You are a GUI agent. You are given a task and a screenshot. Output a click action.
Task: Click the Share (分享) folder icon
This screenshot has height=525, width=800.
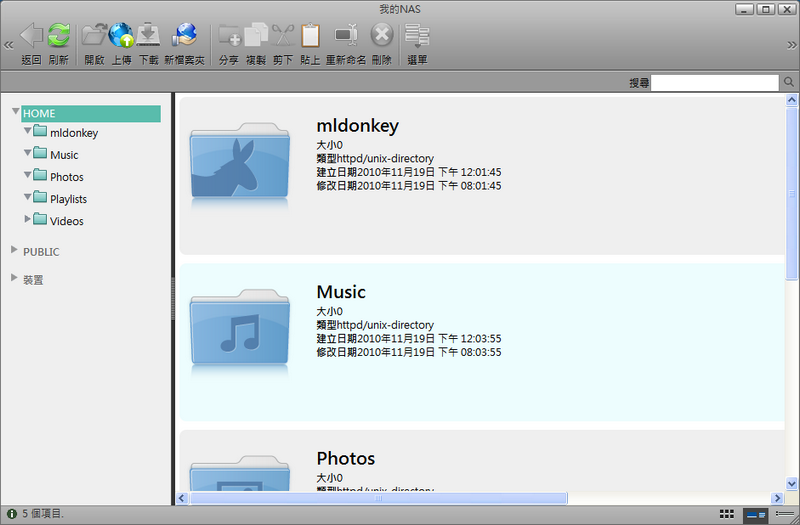point(228,36)
